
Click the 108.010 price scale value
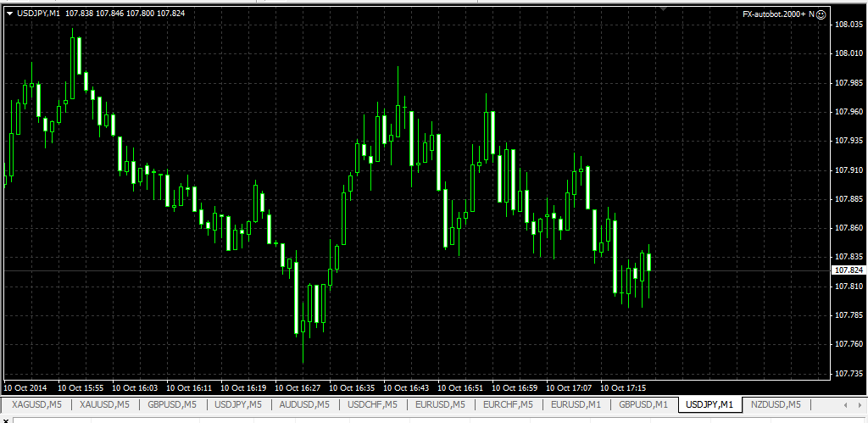coord(849,53)
